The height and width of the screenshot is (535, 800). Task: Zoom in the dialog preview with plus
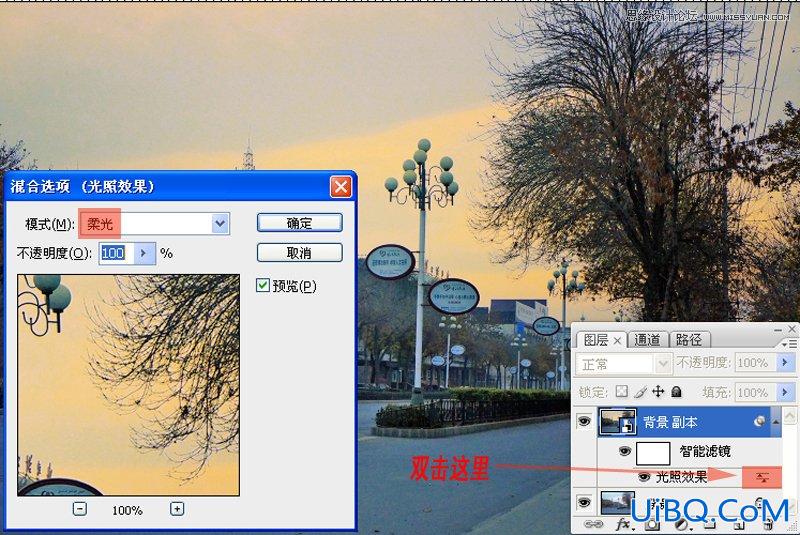(x=177, y=508)
